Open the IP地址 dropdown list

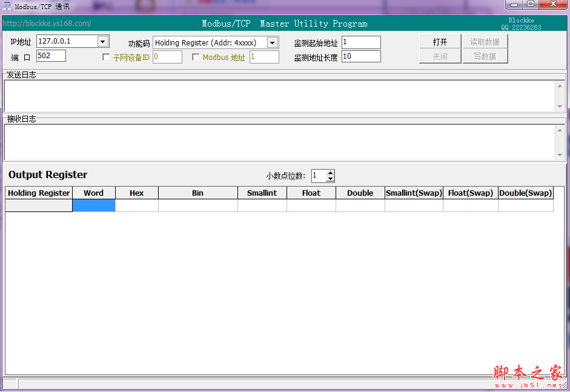[102, 41]
